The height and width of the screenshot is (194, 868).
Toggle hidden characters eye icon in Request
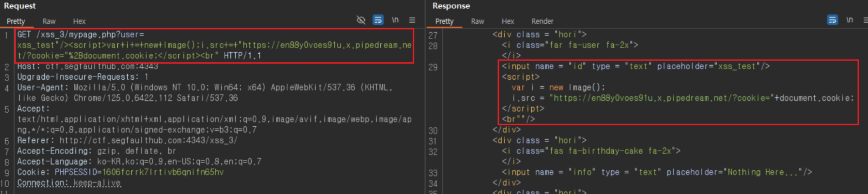pos(361,20)
